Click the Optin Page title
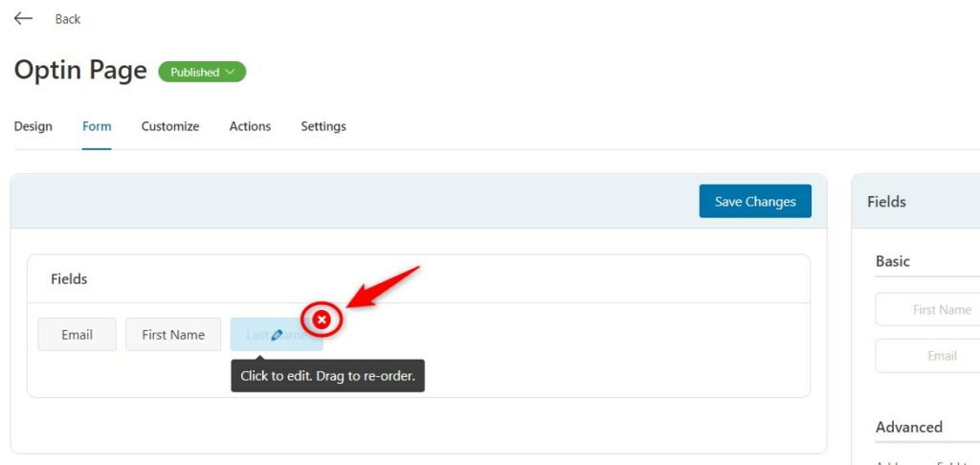The height and width of the screenshot is (465, 980). click(x=80, y=70)
